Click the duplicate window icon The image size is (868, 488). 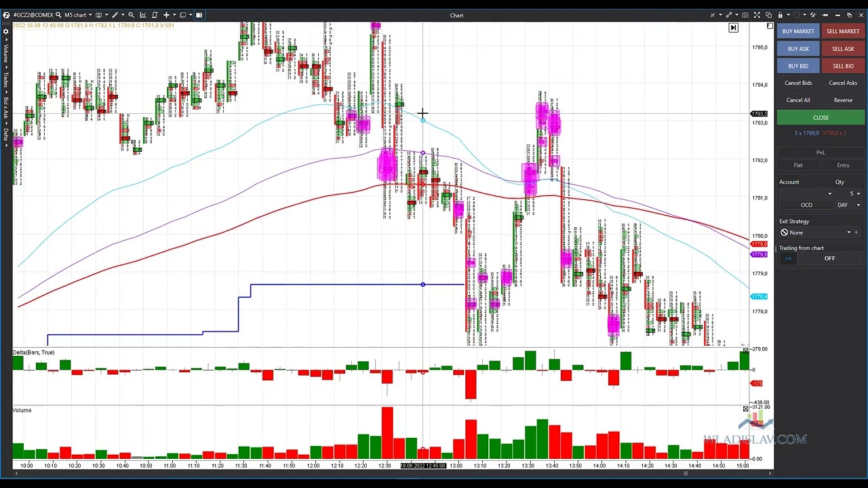(768, 15)
